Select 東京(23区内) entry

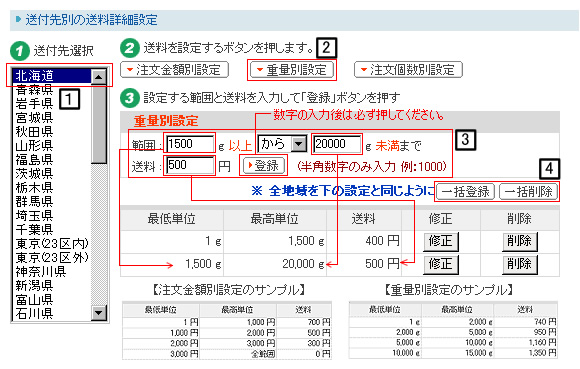pyautogui.click(x=52, y=244)
